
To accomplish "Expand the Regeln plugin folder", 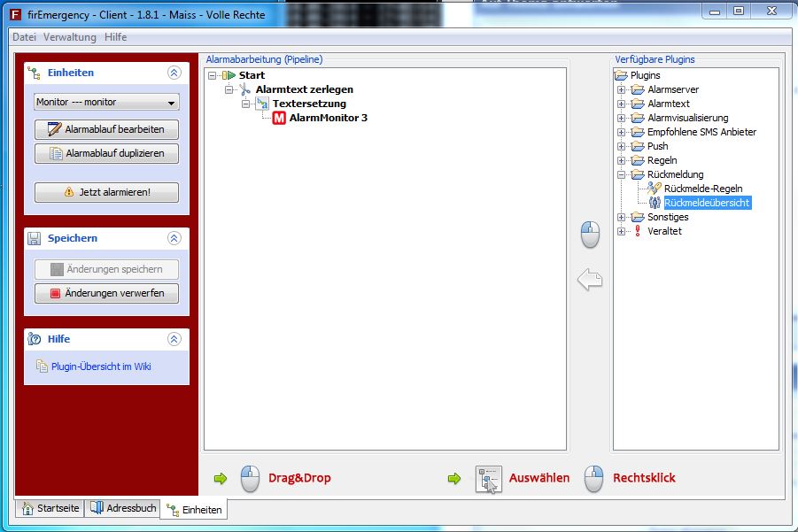I will 622,160.
